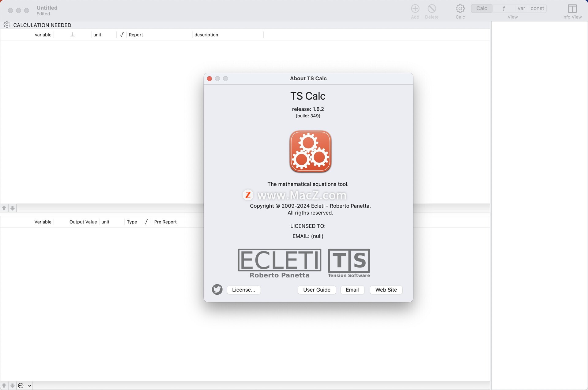Close the About TS Calc dialog
Image resolution: width=588 pixels, height=390 pixels.
coord(209,78)
